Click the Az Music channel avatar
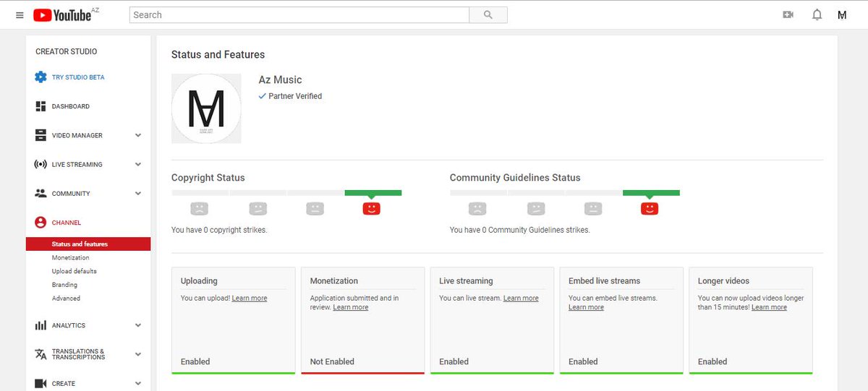 [206, 108]
